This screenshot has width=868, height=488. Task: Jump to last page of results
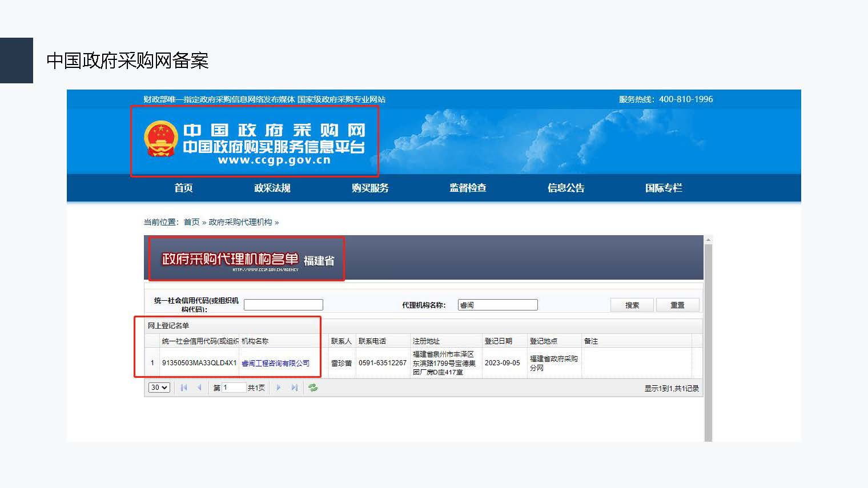pos(294,388)
